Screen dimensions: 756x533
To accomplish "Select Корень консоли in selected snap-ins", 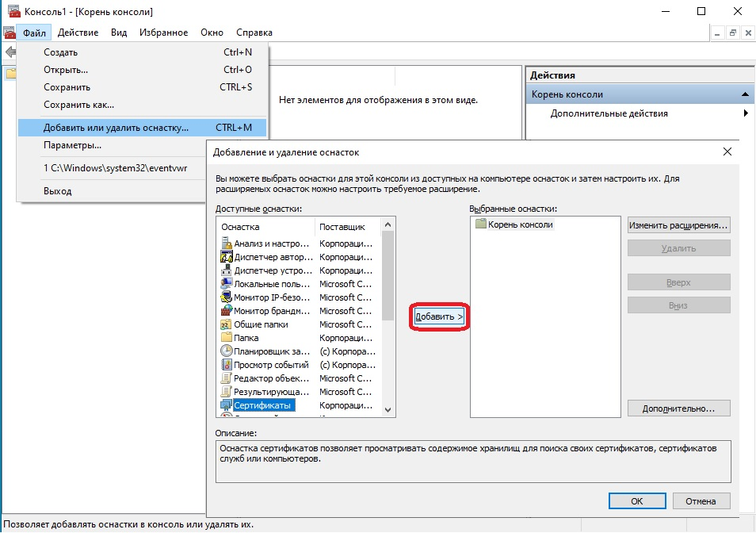I will (521, 224).
